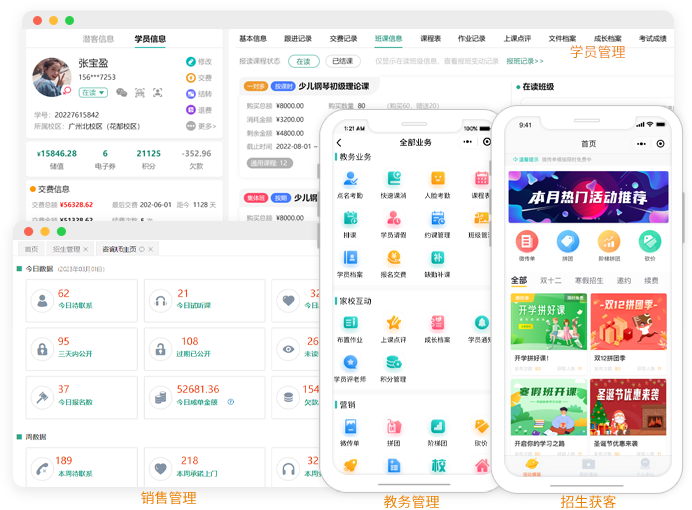
Task: Open the 本周承诺上门 218 card
Action: [x=204, y=467]
